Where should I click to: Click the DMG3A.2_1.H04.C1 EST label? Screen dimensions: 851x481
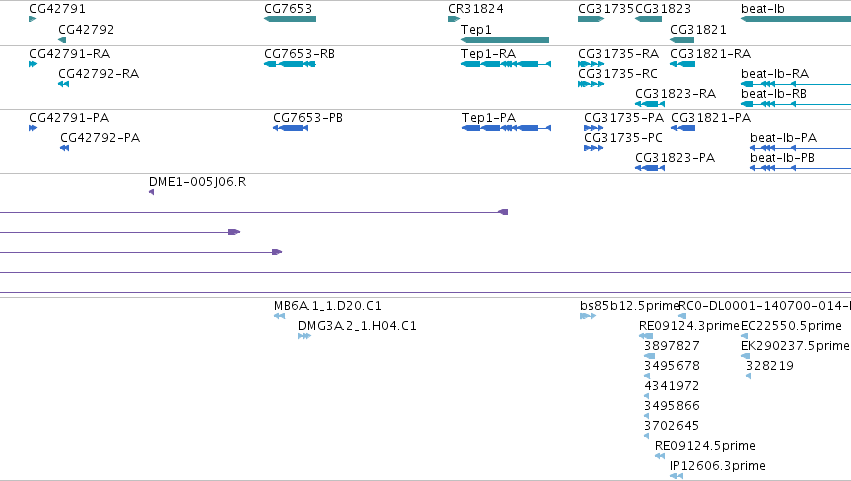[357, 326]
